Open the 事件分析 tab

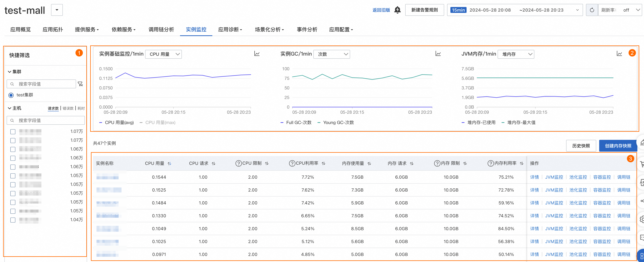tap(307, 30)
